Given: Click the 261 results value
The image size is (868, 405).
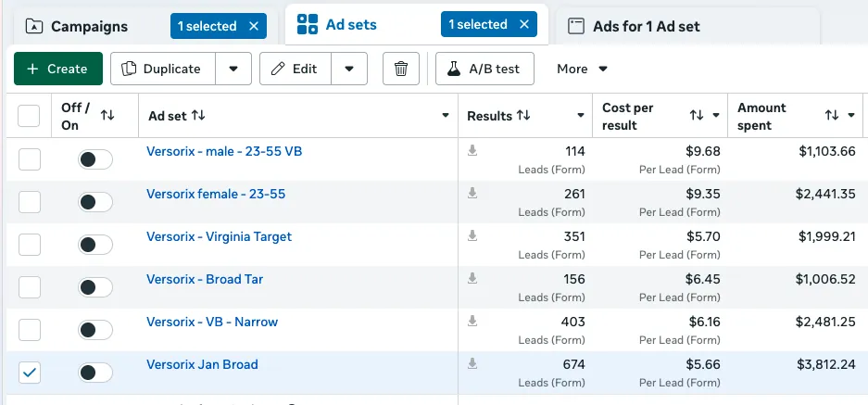Looking at the screenshot, I should 574,194.
